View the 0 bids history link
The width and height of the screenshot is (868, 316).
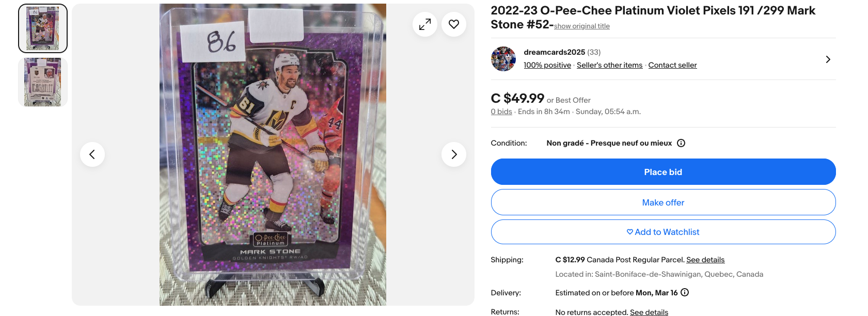point(501,112)
